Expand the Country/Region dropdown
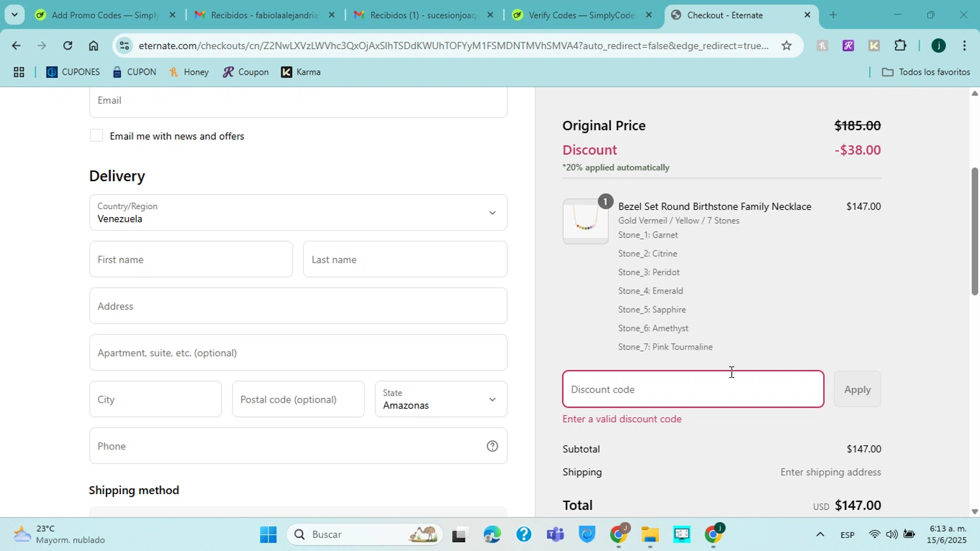 [x=298, y=212]
